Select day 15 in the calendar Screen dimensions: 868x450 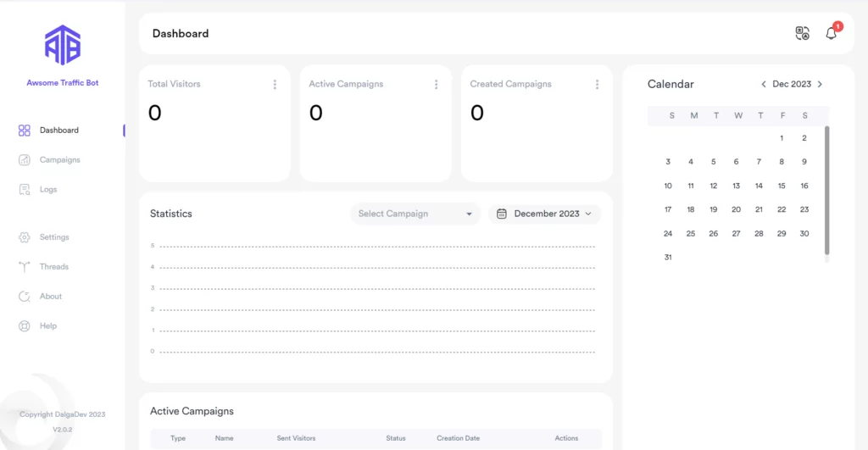coord(782,186)
